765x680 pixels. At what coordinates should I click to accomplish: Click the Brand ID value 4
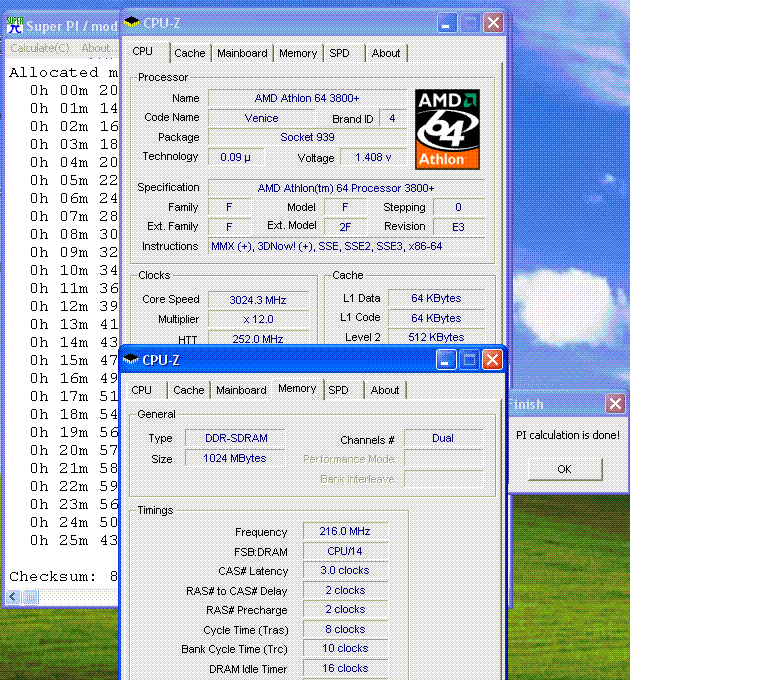click(392, 118)
